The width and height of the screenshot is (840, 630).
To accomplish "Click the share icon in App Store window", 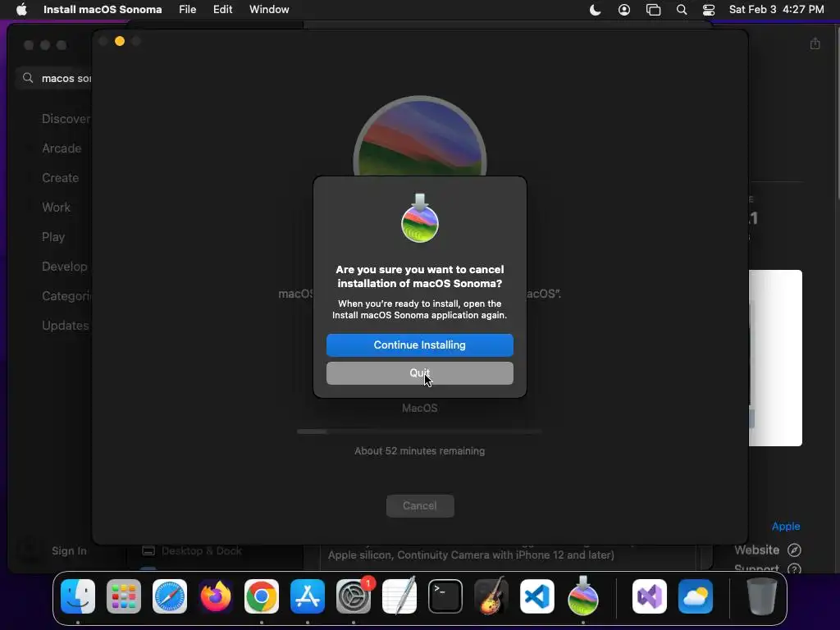I will coord(815,43).
